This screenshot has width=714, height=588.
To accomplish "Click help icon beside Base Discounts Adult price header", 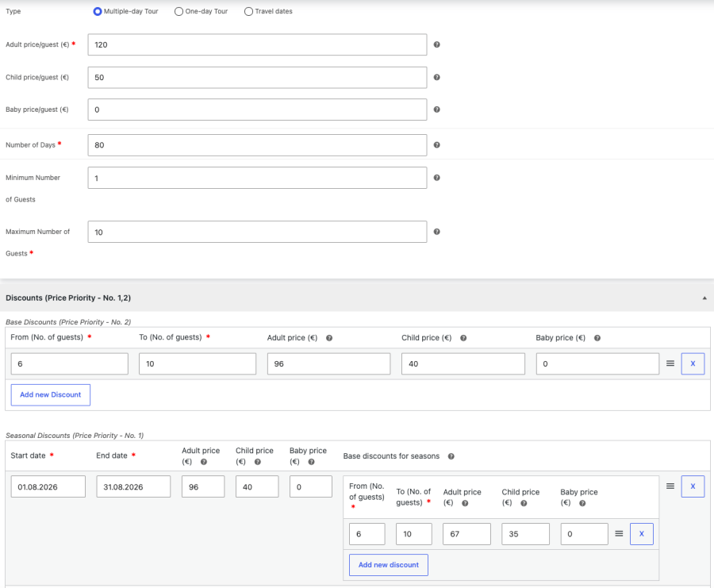I will [x=329, y=338].
